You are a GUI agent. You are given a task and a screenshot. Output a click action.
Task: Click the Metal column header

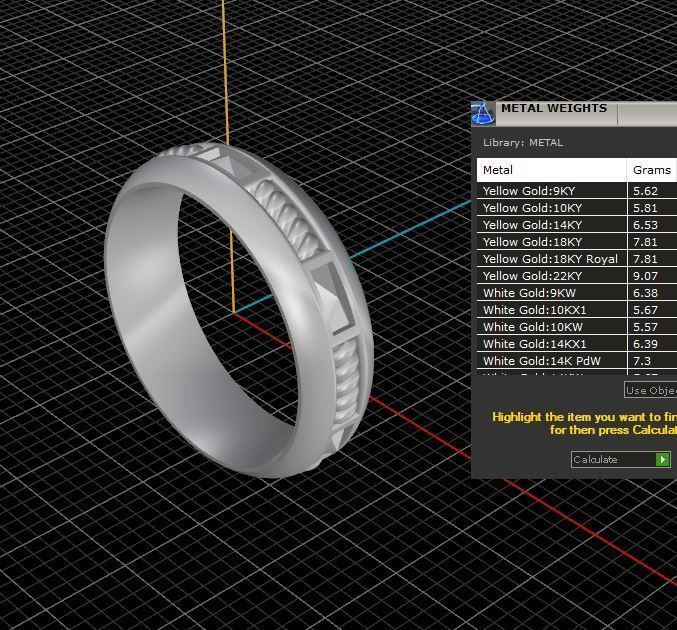[552, 170]
